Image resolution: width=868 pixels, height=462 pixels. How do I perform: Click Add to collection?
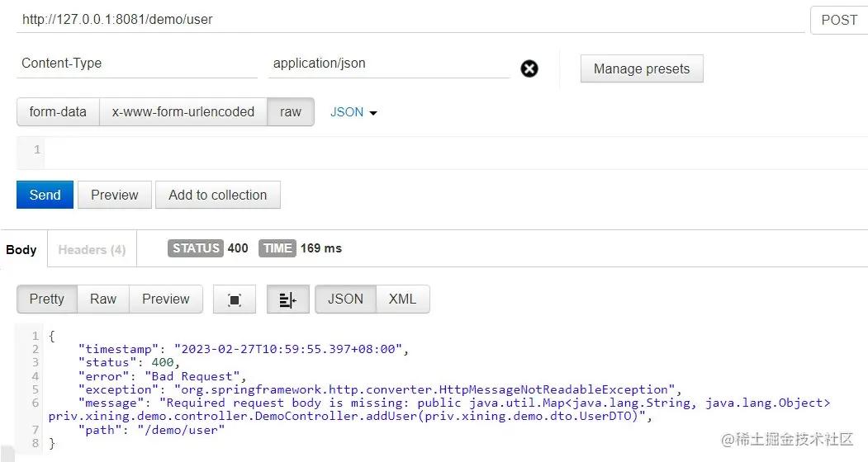point(218,196)
